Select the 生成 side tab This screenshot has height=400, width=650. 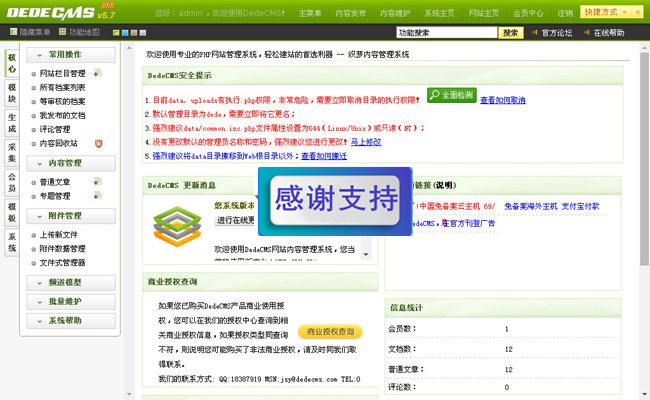tap(12, 123)
